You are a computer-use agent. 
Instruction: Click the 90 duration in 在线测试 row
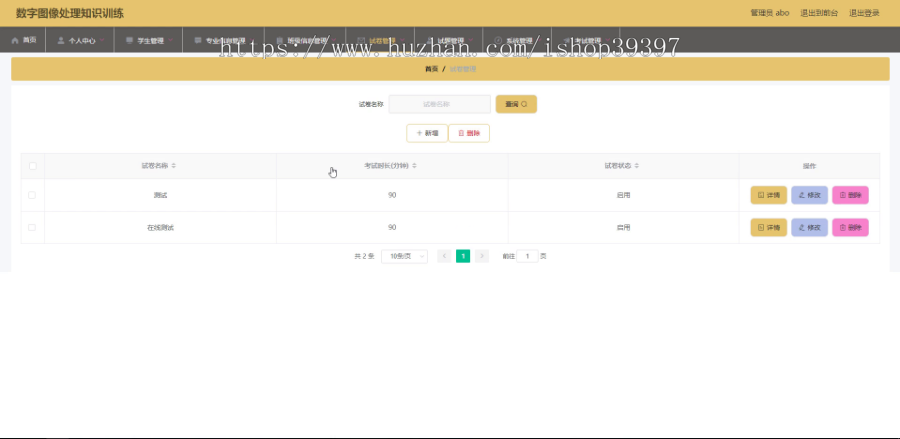click(x=392, y=227)
